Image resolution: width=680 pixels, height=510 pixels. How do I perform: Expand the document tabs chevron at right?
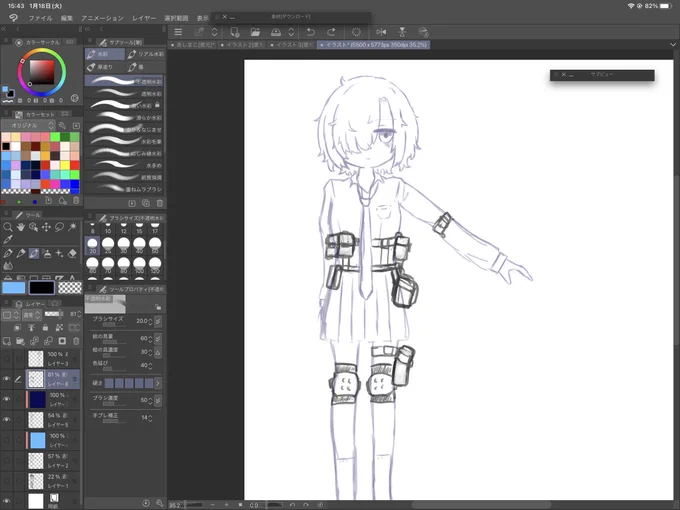[673, 45]
